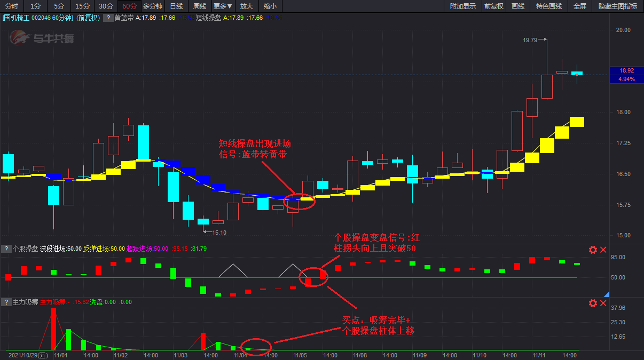Click the 19.79 high price marker
644x360 pixels.
coord(530,39)
